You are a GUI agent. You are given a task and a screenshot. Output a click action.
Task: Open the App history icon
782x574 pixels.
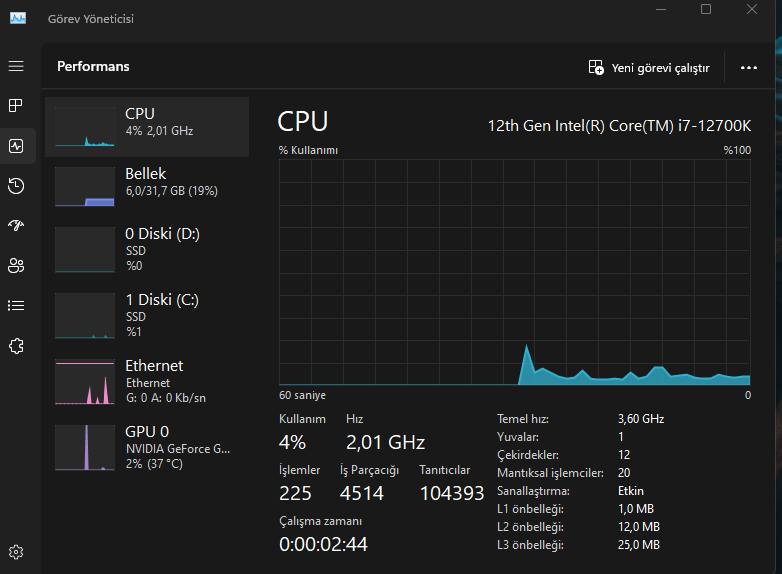click(x=16, y=186)
